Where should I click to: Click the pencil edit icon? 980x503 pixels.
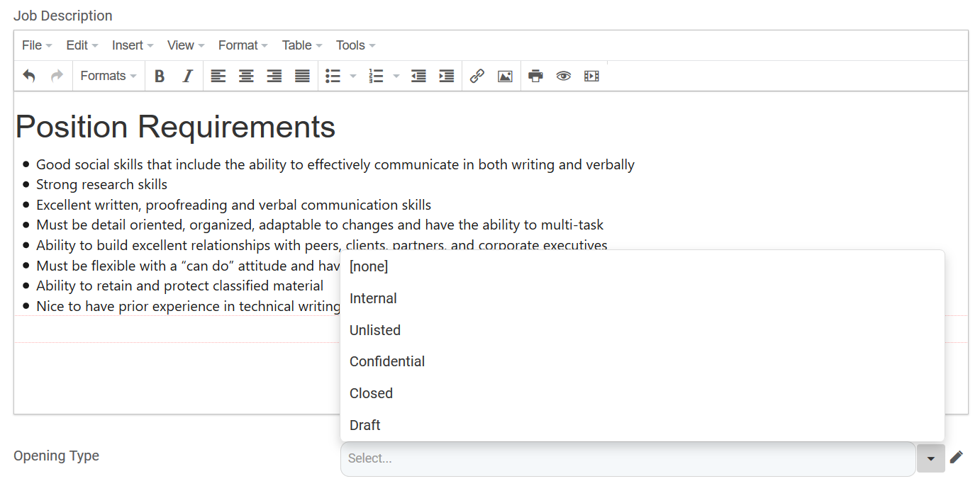coord(957,457)
